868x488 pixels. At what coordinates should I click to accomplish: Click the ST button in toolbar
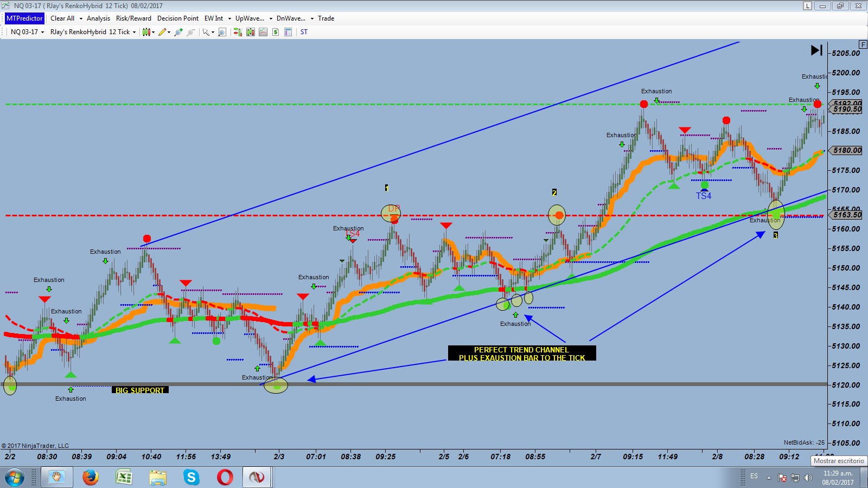click(x=304, y=32)
